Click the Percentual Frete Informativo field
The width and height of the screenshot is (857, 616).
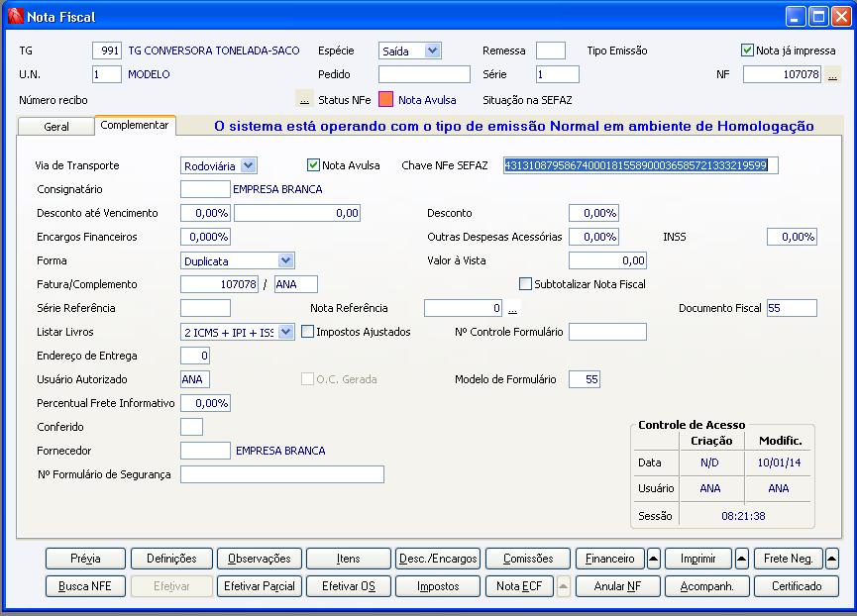[x=205, y=403]
